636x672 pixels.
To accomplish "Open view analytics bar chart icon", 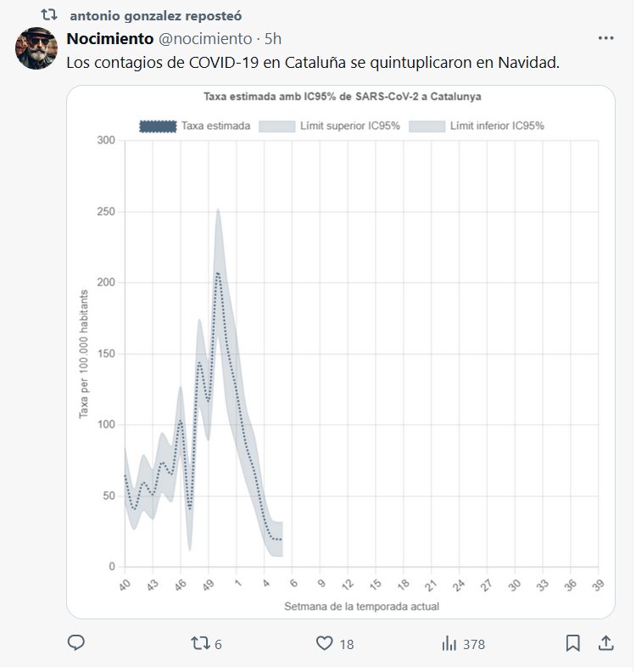I will (x=449, y=644).
